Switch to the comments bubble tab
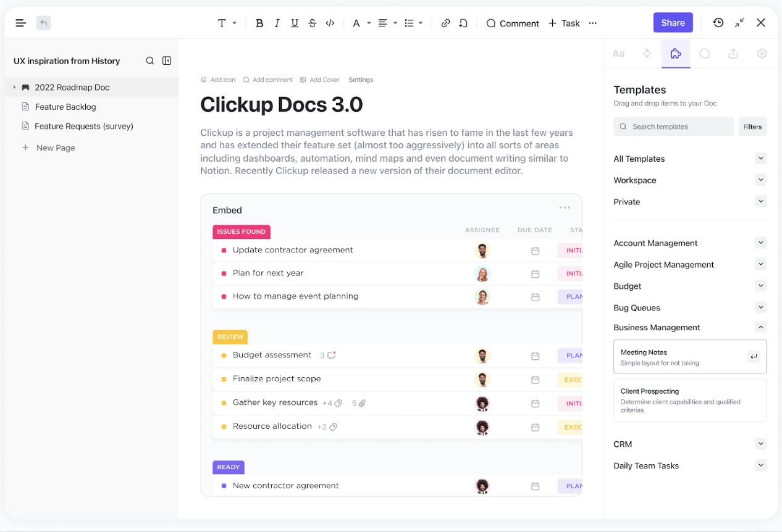The image size is (782, 532). point(705,54)
